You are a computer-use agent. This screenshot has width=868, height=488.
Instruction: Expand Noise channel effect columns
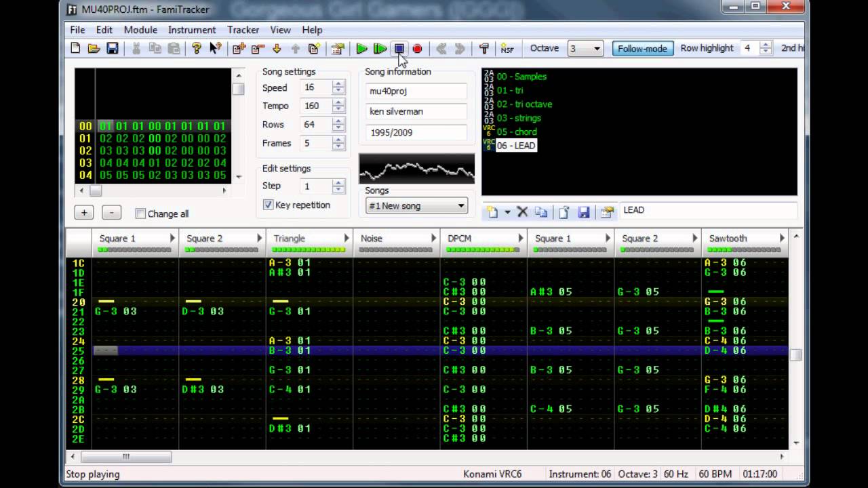pyautogui.click(x=433, y=238)
